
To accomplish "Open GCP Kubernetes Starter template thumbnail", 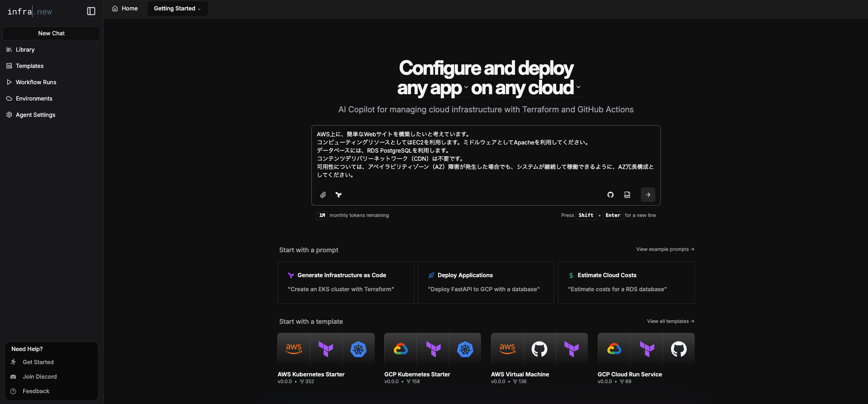I will [433, 349].
